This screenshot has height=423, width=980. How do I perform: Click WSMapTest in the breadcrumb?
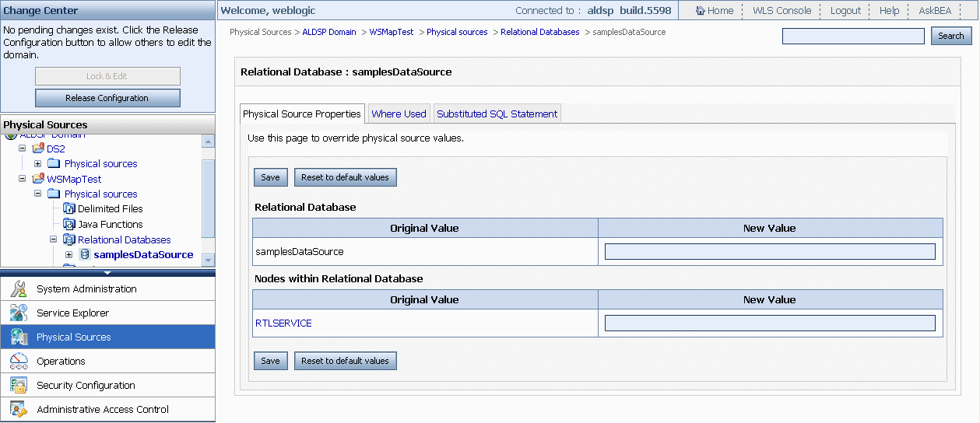(x=392, y=32)
